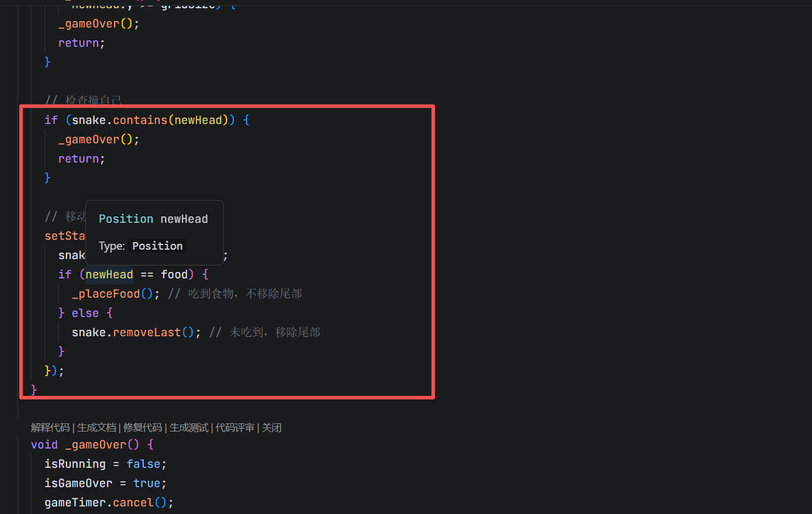The height and width of the screenshot is (514, 812).
Task: Click the food variable in the if condition
Action: [174, 274]
